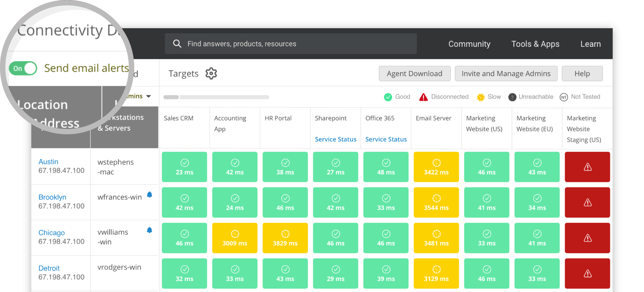Click the Agent Download button

414,74
